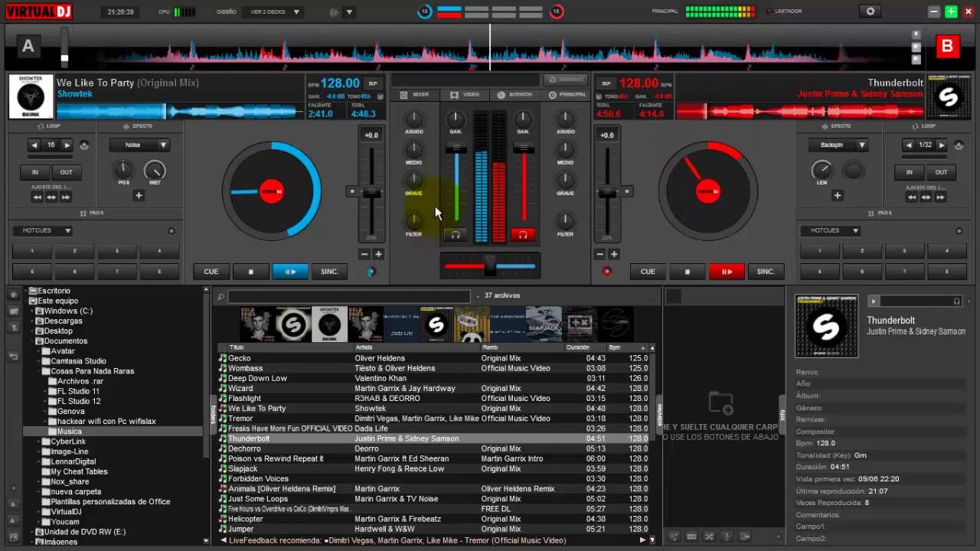Adjust the crossfader
This screenshot has height=551, width=980.
[490, 266]
